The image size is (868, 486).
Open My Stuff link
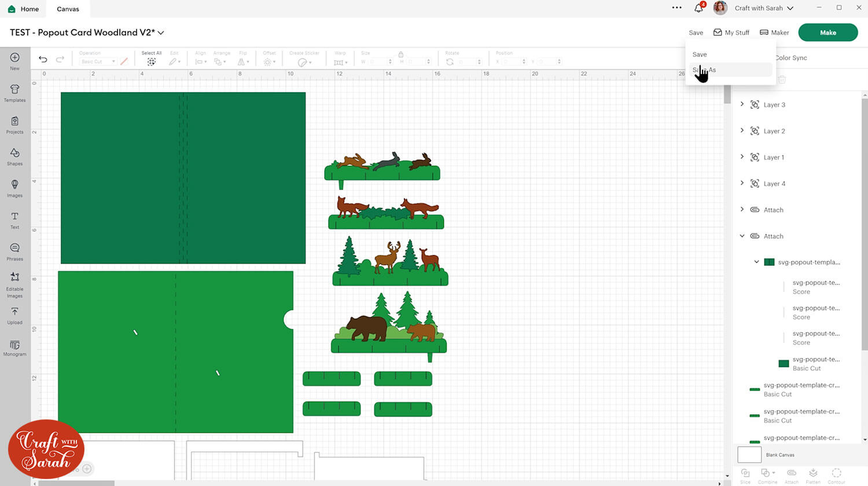point(731,32)
